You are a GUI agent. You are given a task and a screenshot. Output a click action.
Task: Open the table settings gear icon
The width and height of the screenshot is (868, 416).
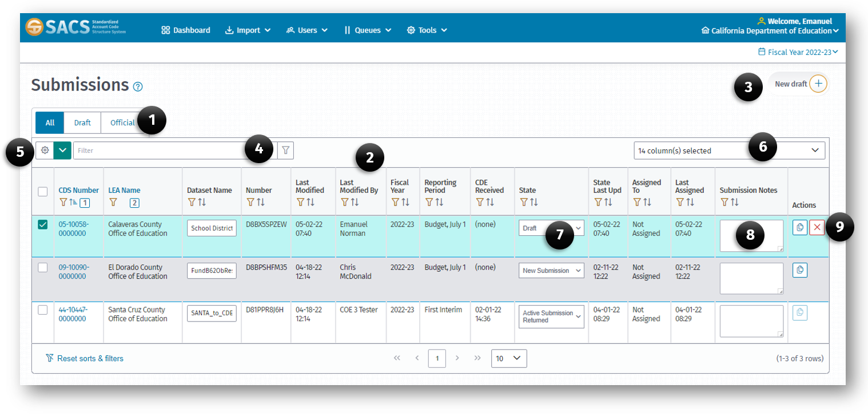click(x=45, y=150)
